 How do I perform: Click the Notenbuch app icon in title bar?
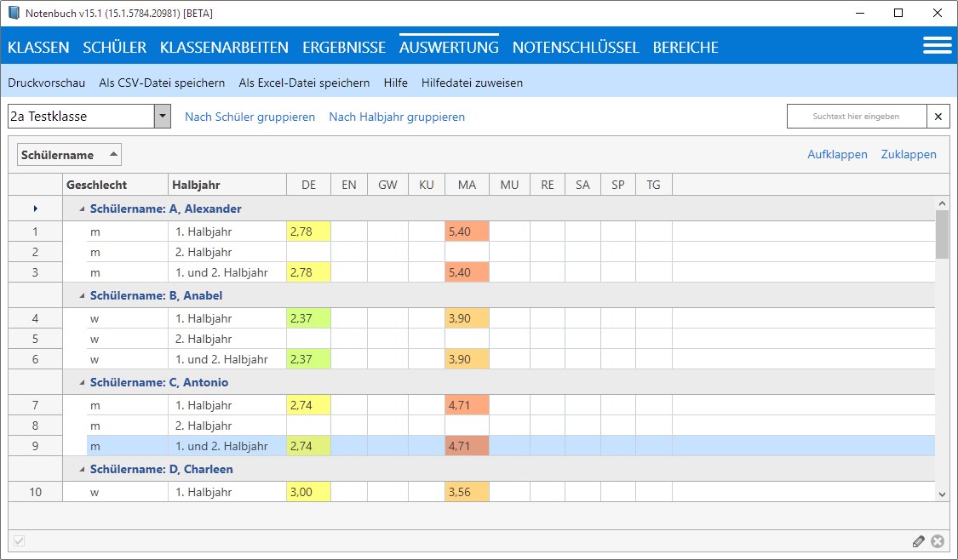(13, 13)
